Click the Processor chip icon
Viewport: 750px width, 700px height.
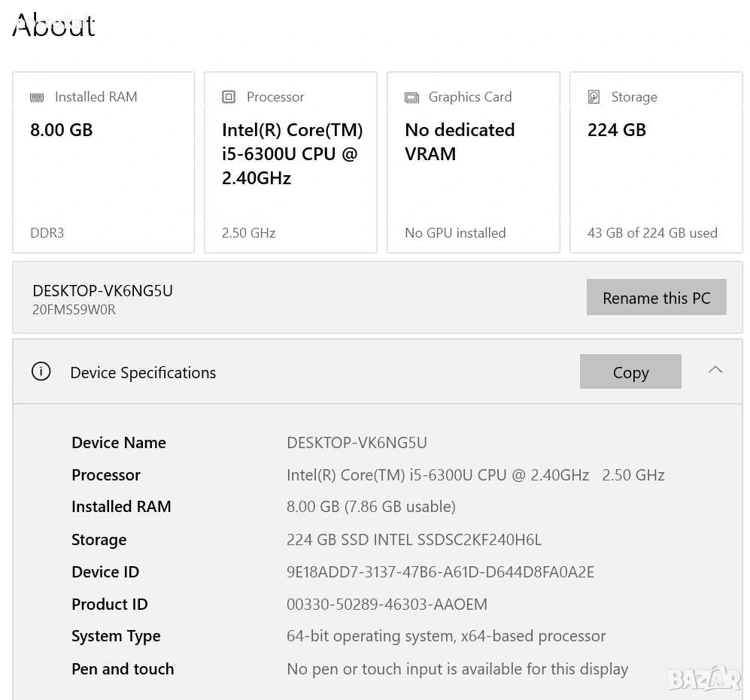tap(229, 97)
